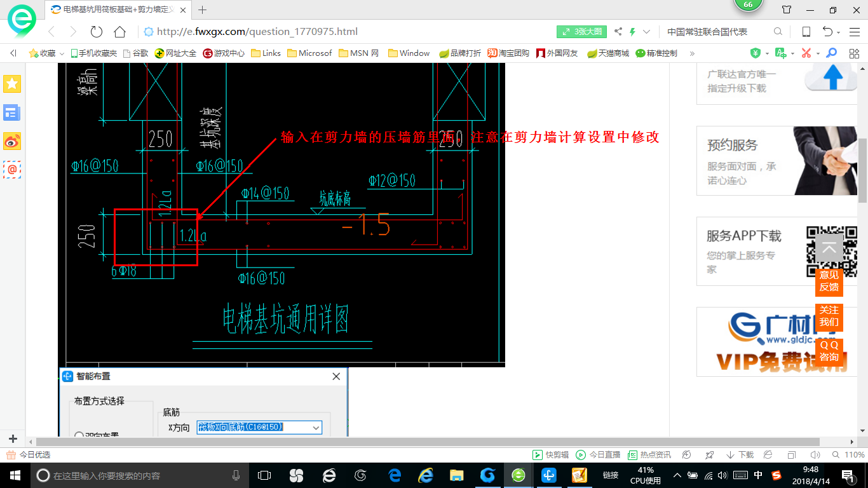This screenshot has width=868, height=488.
Task: Click the 广材网 VIP免费试用 ad
Action: [x=777, y=342]
